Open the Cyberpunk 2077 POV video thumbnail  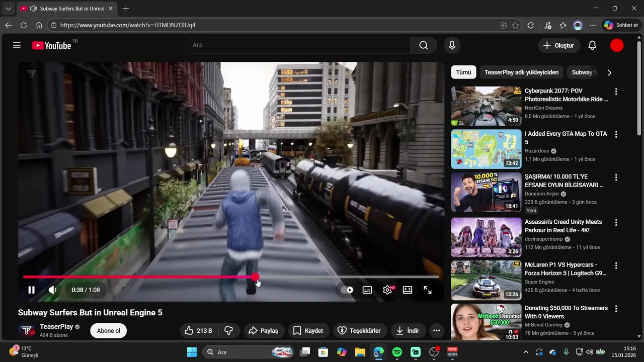486,106
